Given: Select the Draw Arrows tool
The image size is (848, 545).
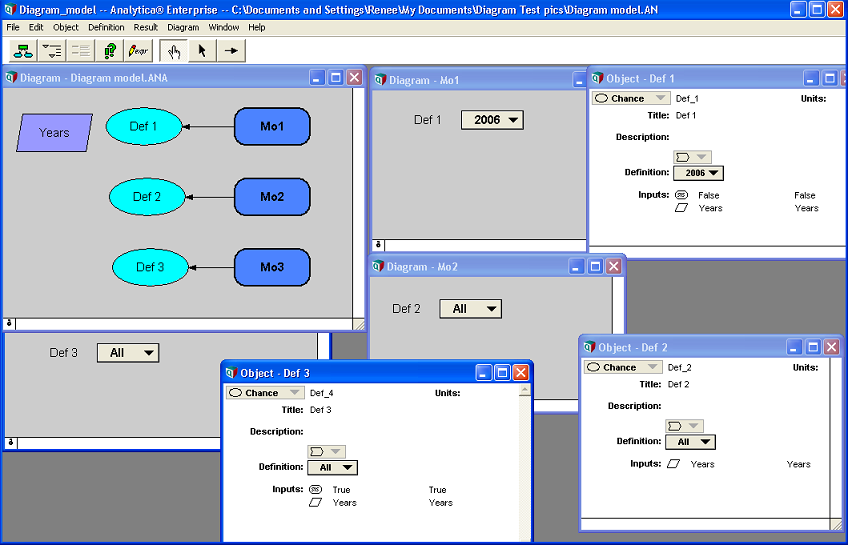Looking at the screenshot, I should (x=231, y=51).
